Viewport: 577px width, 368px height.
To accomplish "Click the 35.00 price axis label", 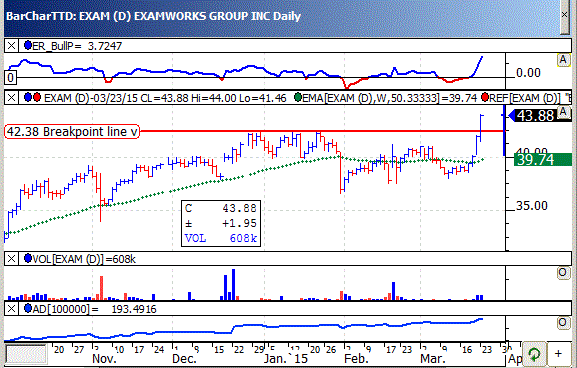I will [x=532, y=205].
